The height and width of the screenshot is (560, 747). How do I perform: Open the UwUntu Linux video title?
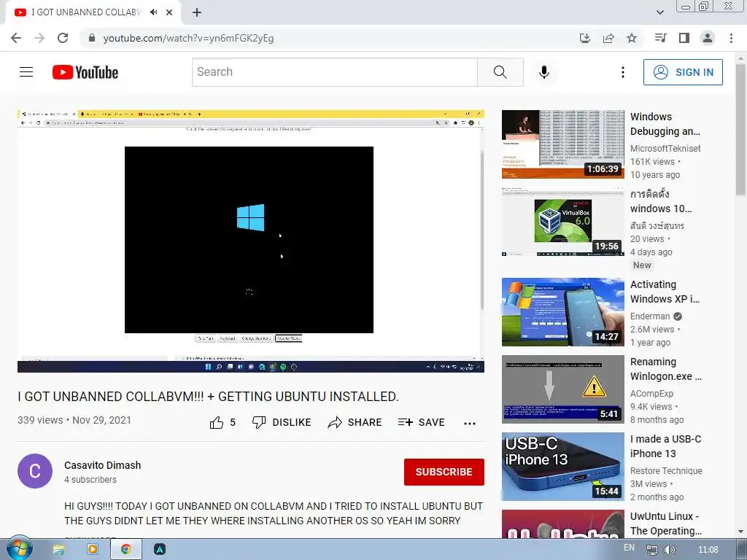point(665,524)
